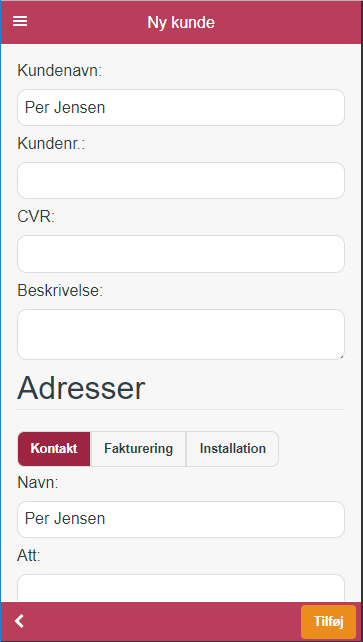
Task: Click the Att input field
Action: coord(181,588)
